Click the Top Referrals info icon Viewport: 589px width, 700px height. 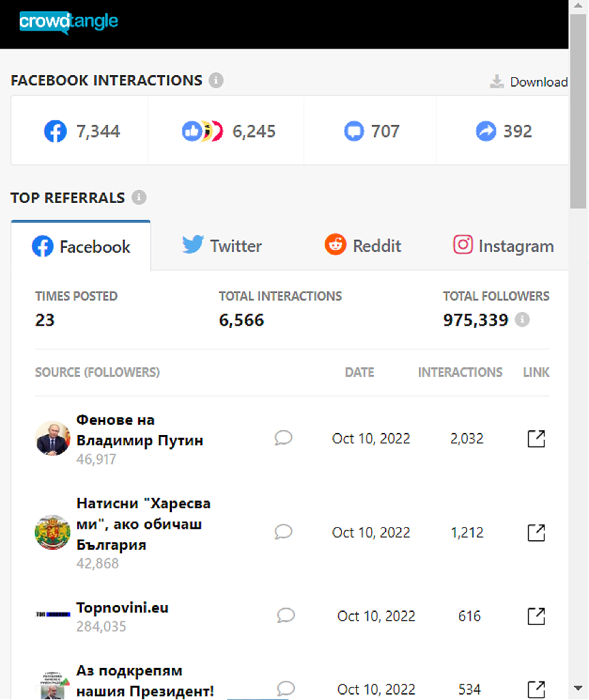[x=139, y=198]
